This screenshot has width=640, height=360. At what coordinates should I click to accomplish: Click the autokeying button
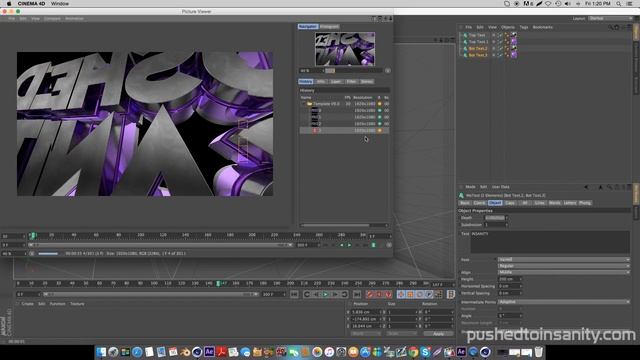coord(379,294)
